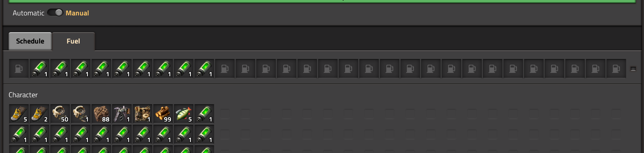Select the raw fish stack of 5
This screenshot has height=153, width=644.
tap(184, 114)
